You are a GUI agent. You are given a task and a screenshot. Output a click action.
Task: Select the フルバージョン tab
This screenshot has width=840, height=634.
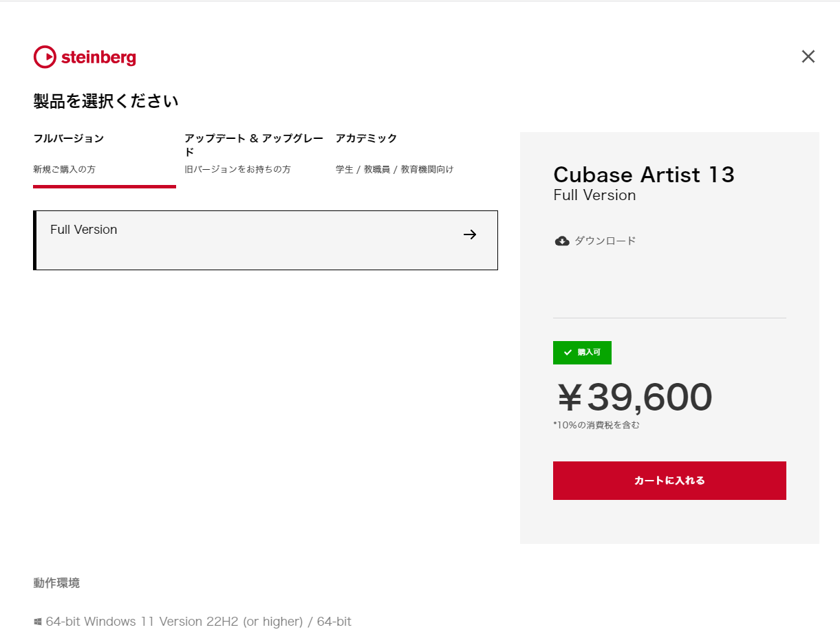[105, 160]
